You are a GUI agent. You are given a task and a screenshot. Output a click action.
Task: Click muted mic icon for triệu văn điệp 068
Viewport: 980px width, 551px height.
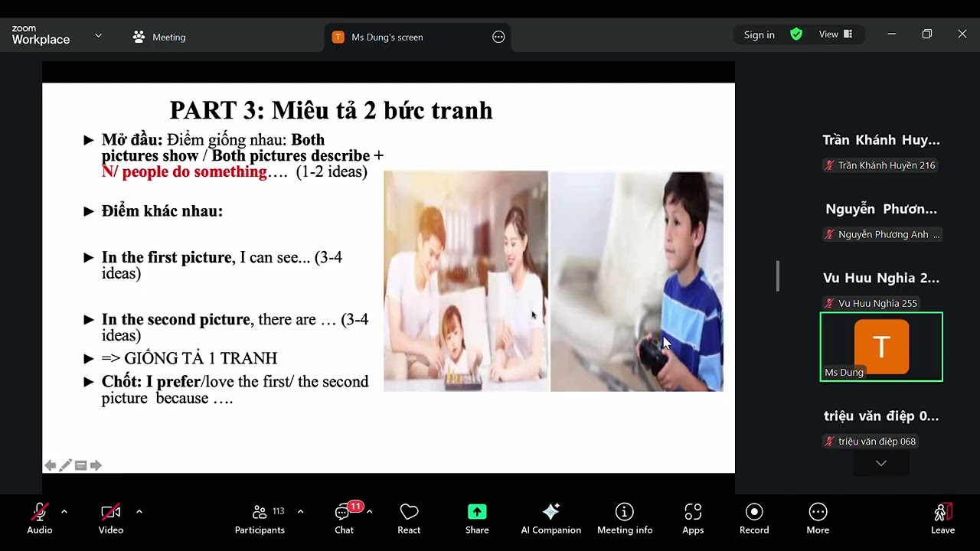point(829,441)
